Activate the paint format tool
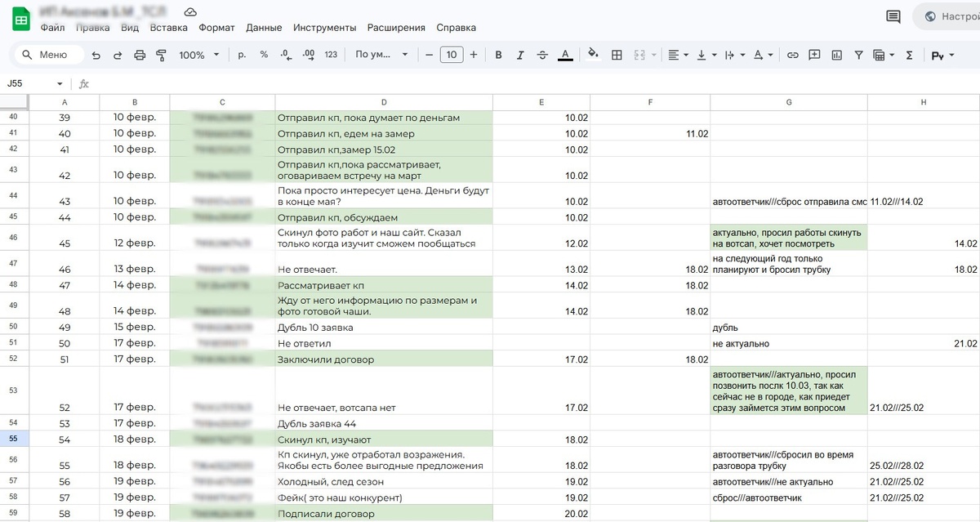The width and height of the screenshot is (980, 522). (x=161, y=55)
